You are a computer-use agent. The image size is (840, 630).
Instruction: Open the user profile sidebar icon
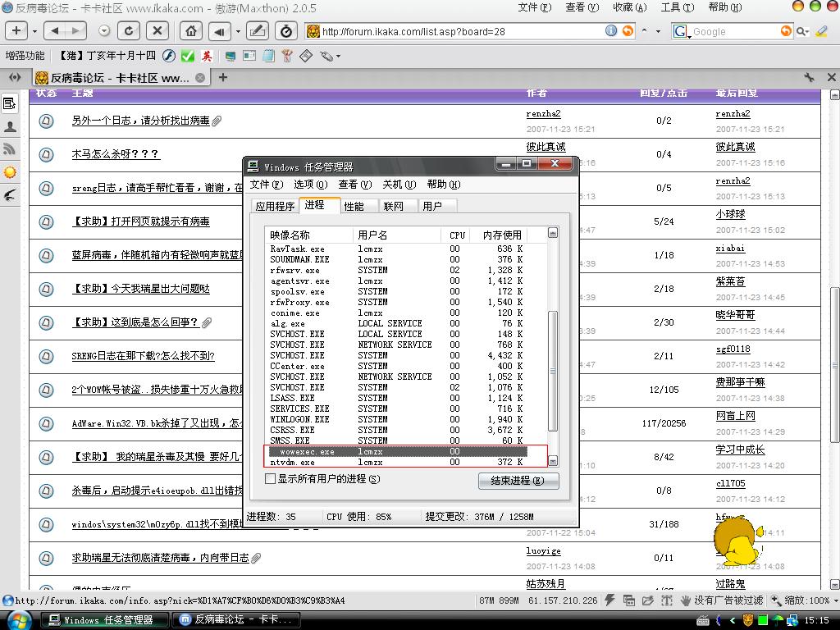10,126
